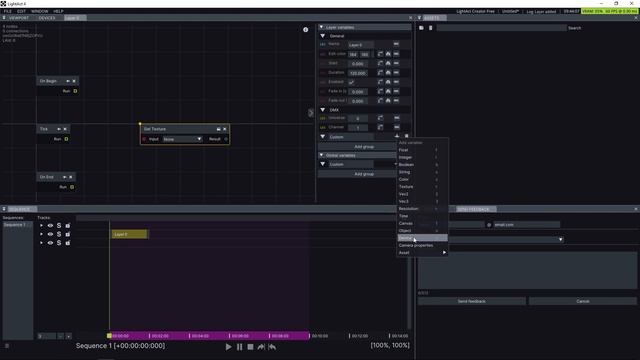Stop the sequence playback
The width and height of the screenshot is (640, 360).
250,347
